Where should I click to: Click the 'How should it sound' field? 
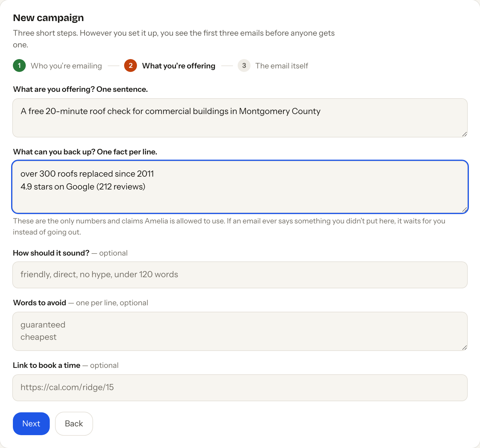point(240,275)
